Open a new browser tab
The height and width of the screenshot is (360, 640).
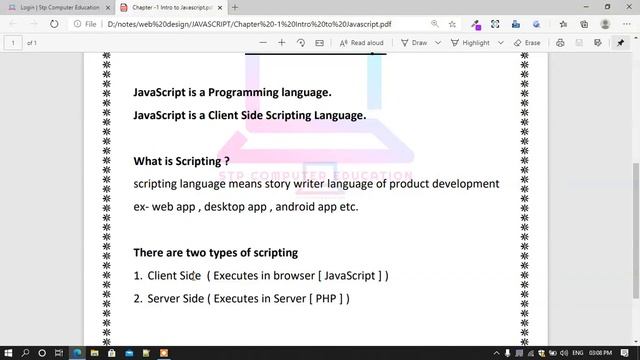coord(235,7)
